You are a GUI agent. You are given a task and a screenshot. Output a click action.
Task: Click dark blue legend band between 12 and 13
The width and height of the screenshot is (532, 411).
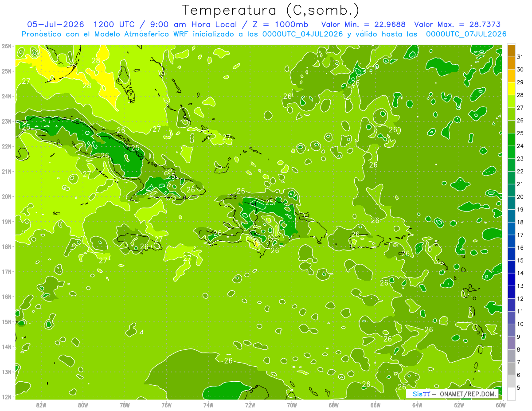[512, 292]
